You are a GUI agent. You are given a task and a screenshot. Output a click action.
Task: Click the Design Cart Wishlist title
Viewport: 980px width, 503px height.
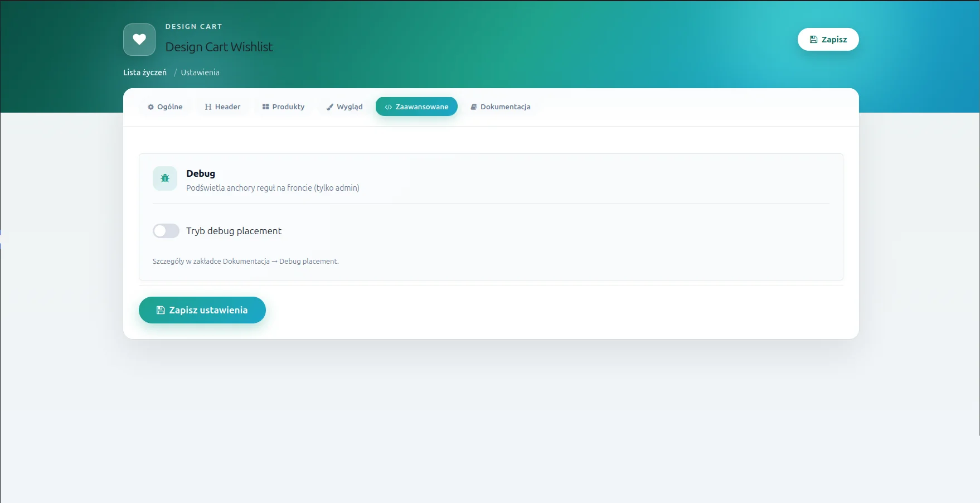click(x=219, y=47)
